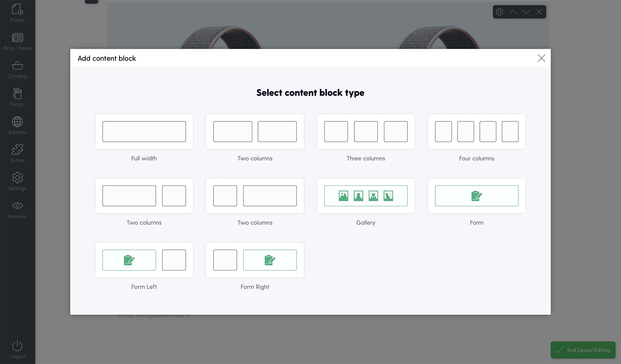This screenshot has height=364, width=621.
Task: Close the Add content block dialog
Action: click(x=541, y=58)
